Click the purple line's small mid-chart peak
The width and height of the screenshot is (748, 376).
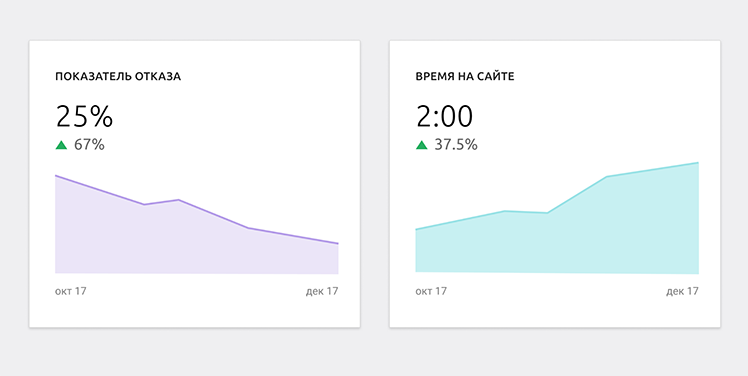click(178, 200)
